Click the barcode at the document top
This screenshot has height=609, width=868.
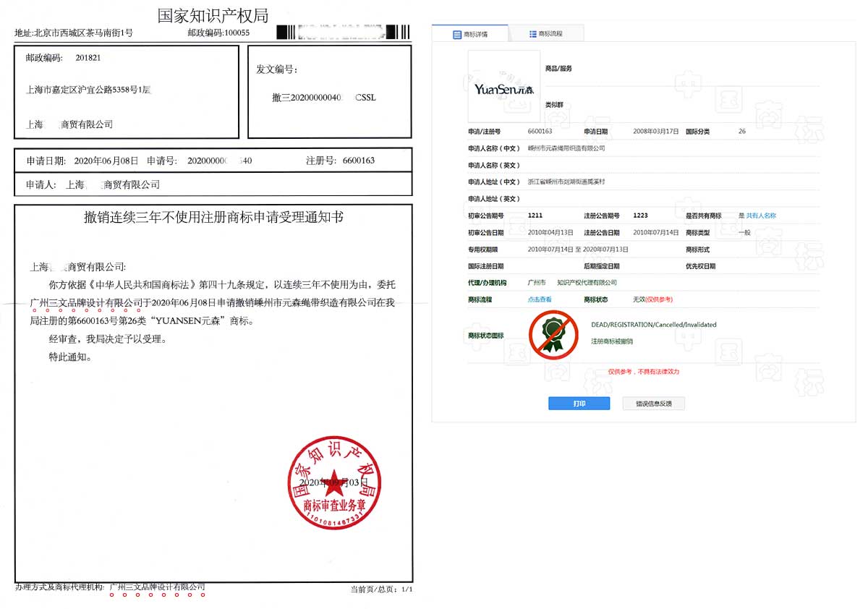(344, 32)
